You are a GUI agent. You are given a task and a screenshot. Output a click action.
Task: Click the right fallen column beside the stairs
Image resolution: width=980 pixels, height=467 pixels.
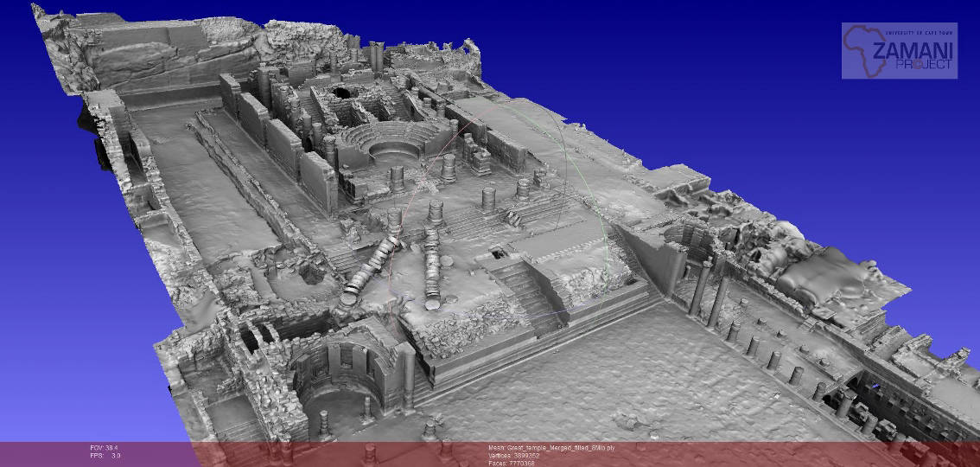point(431,268)
